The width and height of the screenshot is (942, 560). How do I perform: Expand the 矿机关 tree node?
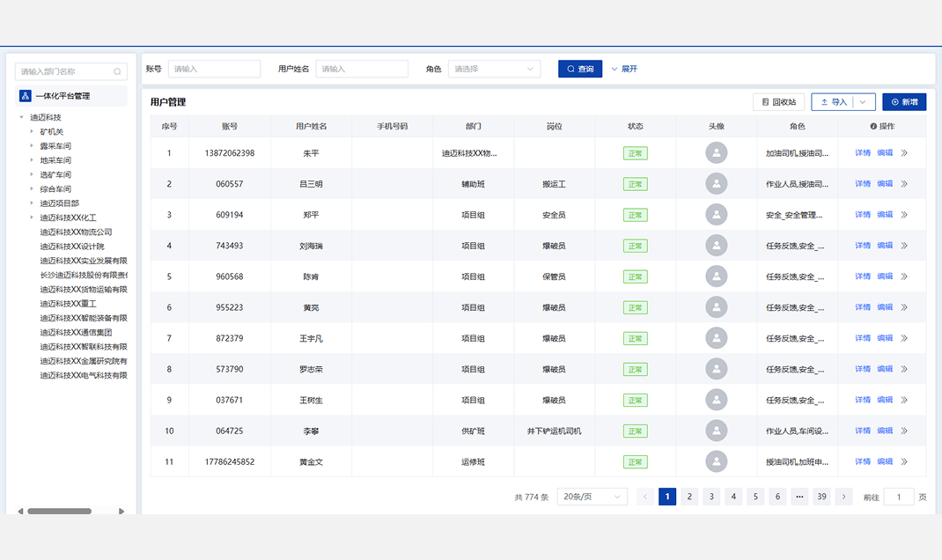click(32, 131)
